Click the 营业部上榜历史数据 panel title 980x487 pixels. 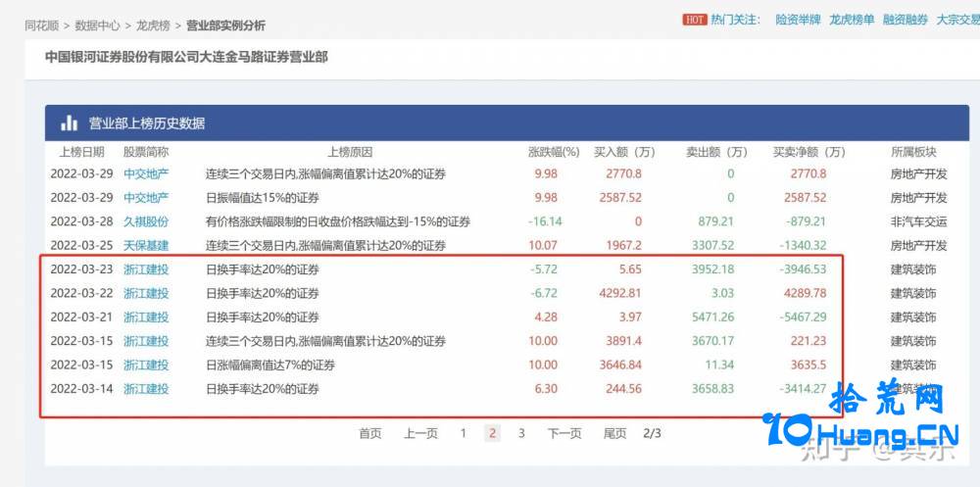(147, 123)
